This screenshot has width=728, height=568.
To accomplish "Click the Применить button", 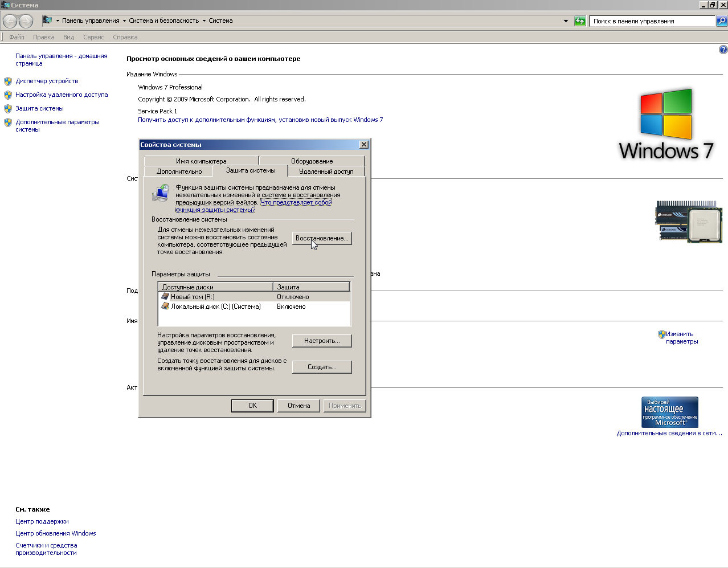I will click(x=345, y=406).
